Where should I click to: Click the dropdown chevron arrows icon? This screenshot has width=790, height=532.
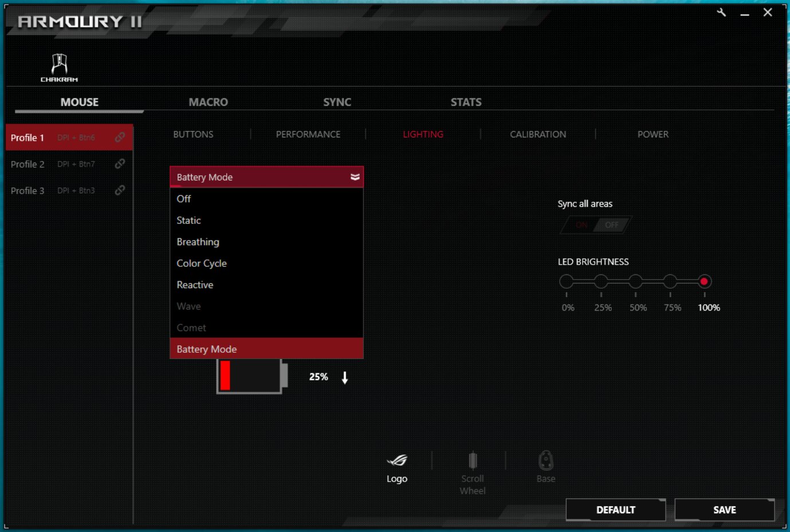pyautogui.click(x=355, y=177)
